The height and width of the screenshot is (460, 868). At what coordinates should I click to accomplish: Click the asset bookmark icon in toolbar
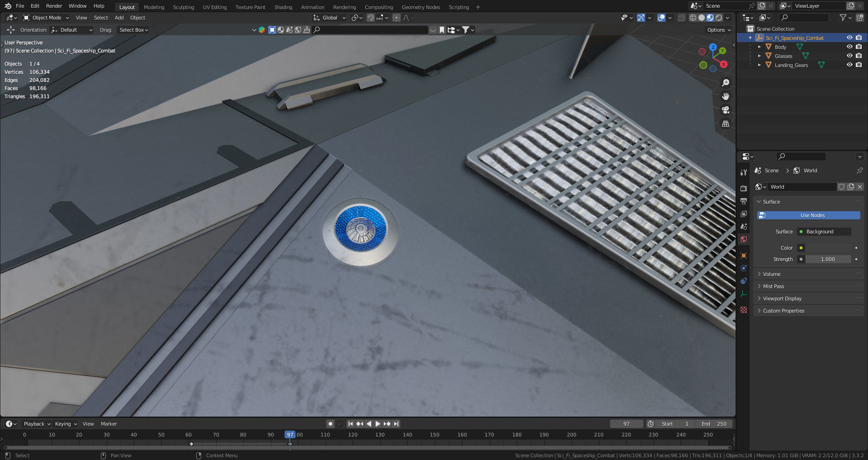[x=442, y=30]
